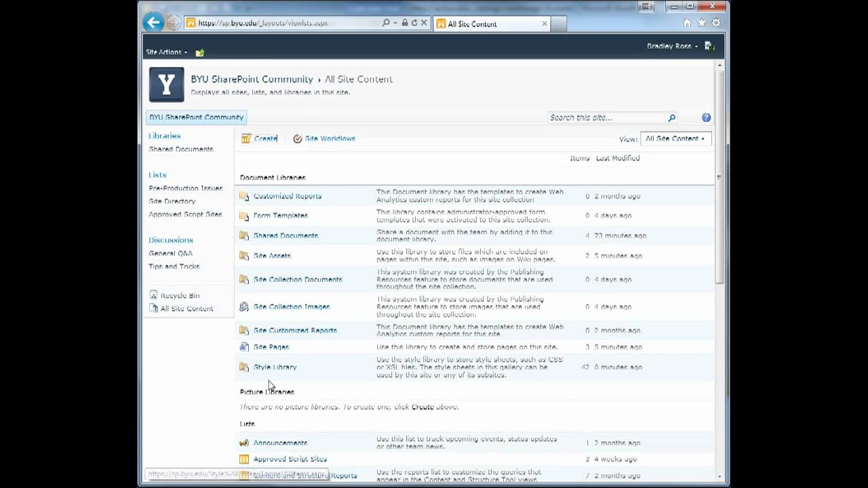Open a new browser tab
Viewport: 868px width, 488px height.
click(559, 24)
